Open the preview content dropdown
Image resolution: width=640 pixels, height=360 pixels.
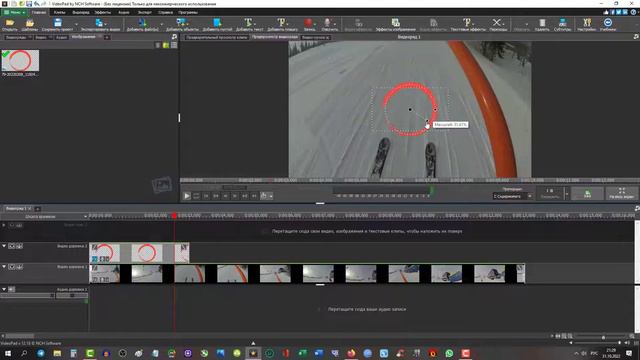[x=512, y=196]
